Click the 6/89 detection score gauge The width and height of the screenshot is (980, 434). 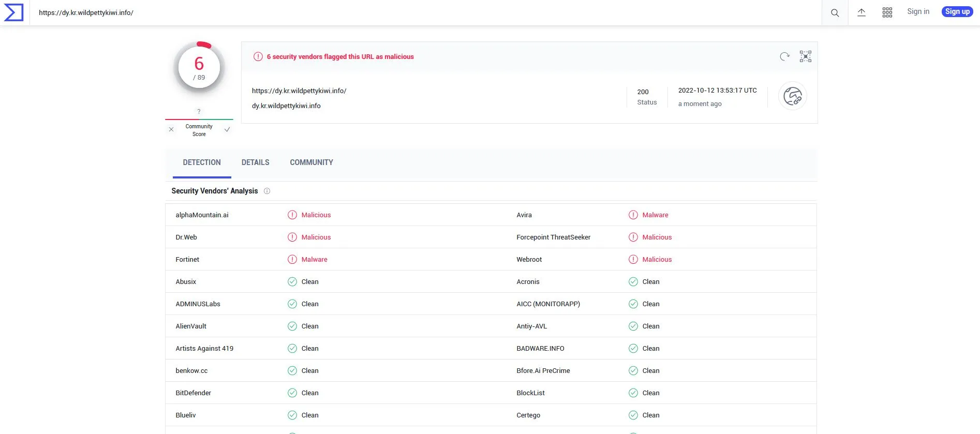199,68
